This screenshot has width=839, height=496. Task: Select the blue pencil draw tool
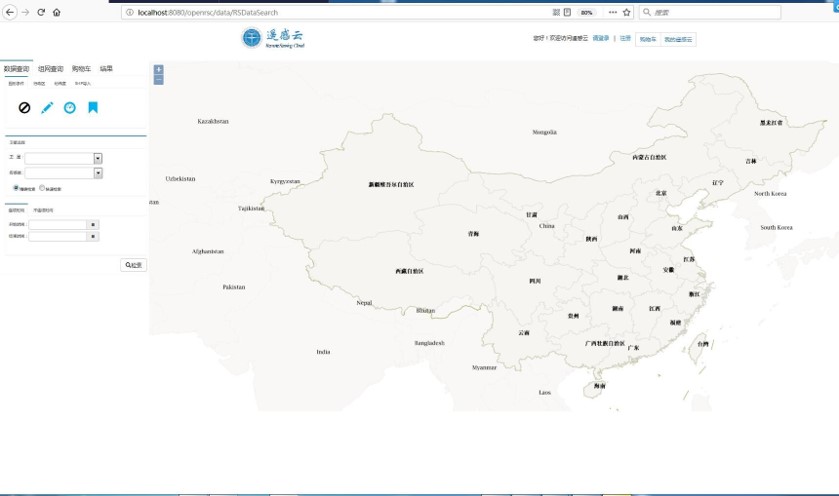click(47, 108)
